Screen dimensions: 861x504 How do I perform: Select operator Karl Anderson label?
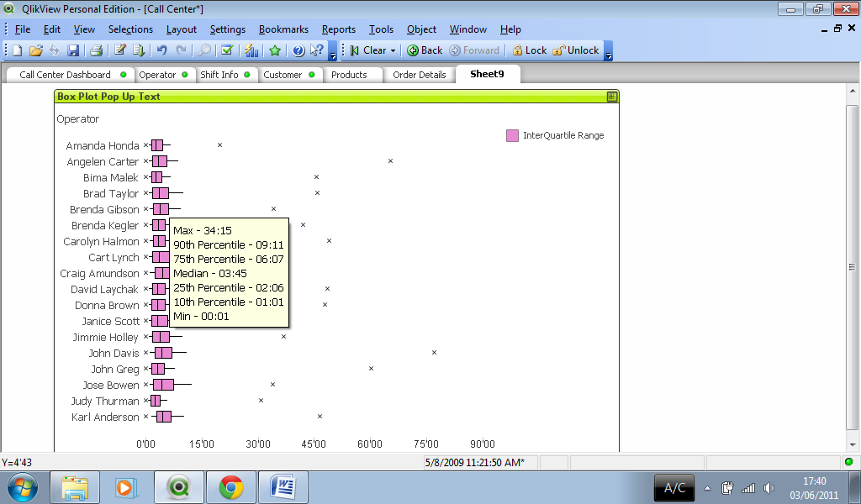pyautogui.click(x=105, y=417)
